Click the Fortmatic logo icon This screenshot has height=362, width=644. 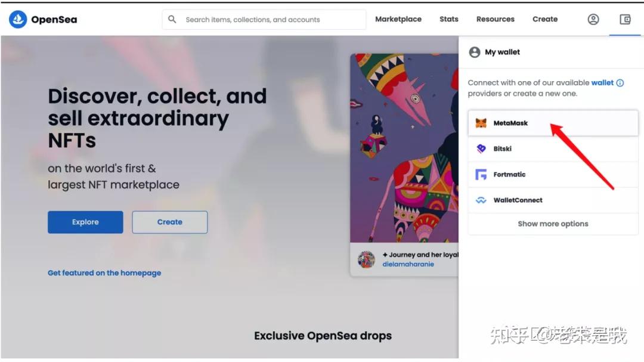click(481, 175)
